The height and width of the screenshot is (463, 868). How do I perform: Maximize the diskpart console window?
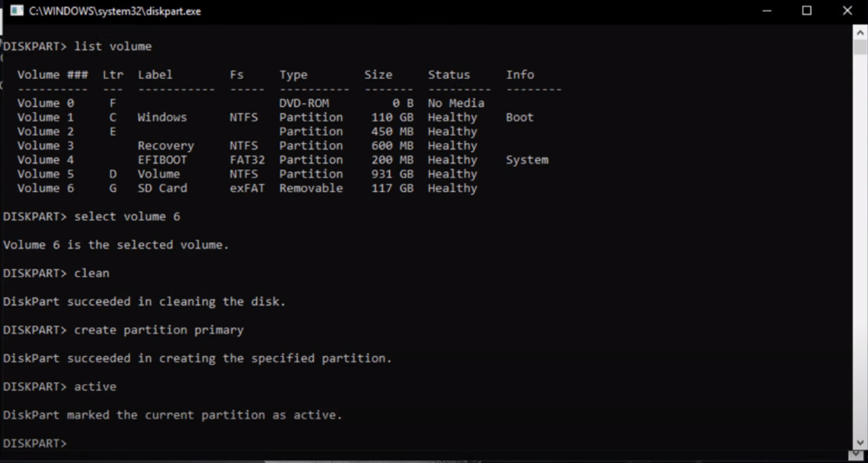[x=807, y=10]
